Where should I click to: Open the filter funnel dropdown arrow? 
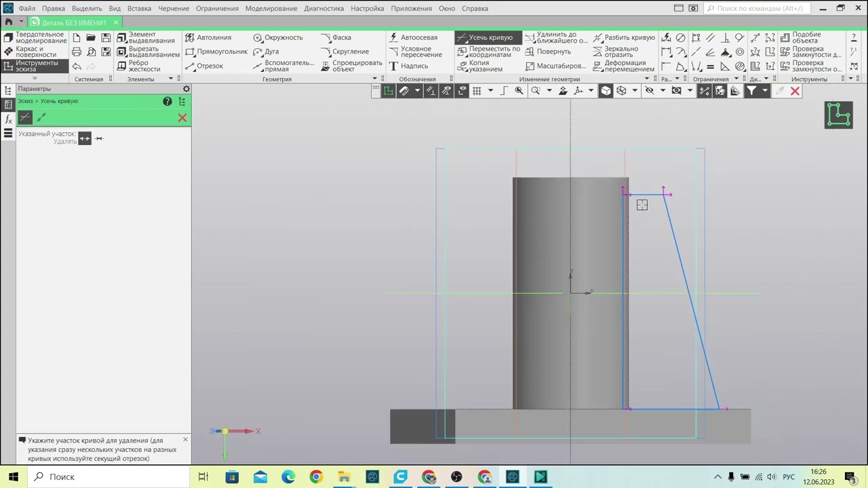(765, 91)
